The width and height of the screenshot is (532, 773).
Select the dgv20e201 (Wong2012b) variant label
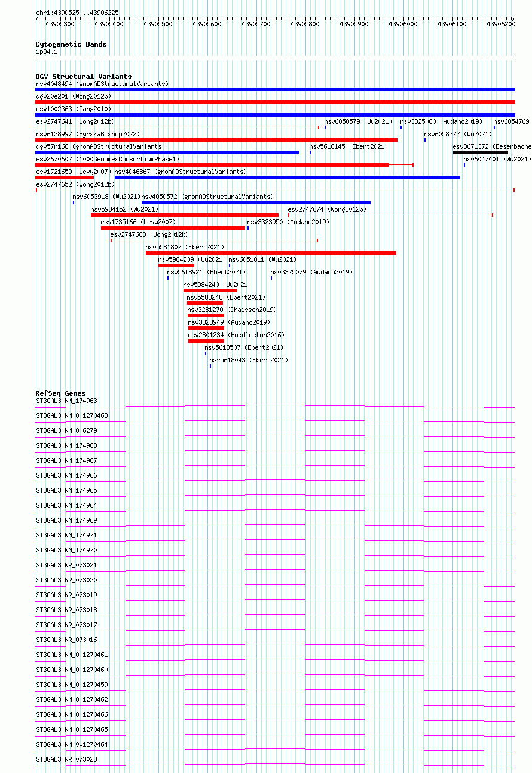[x=74, y=96]
